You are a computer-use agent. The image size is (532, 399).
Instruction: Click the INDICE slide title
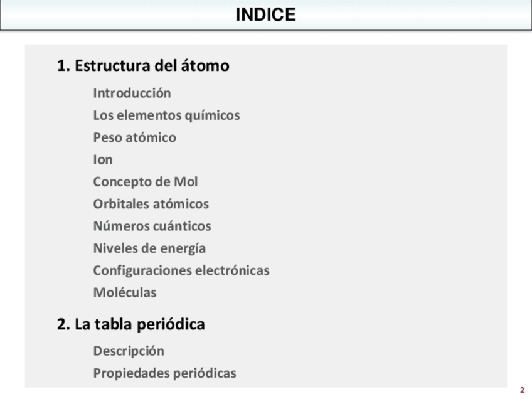265,15
